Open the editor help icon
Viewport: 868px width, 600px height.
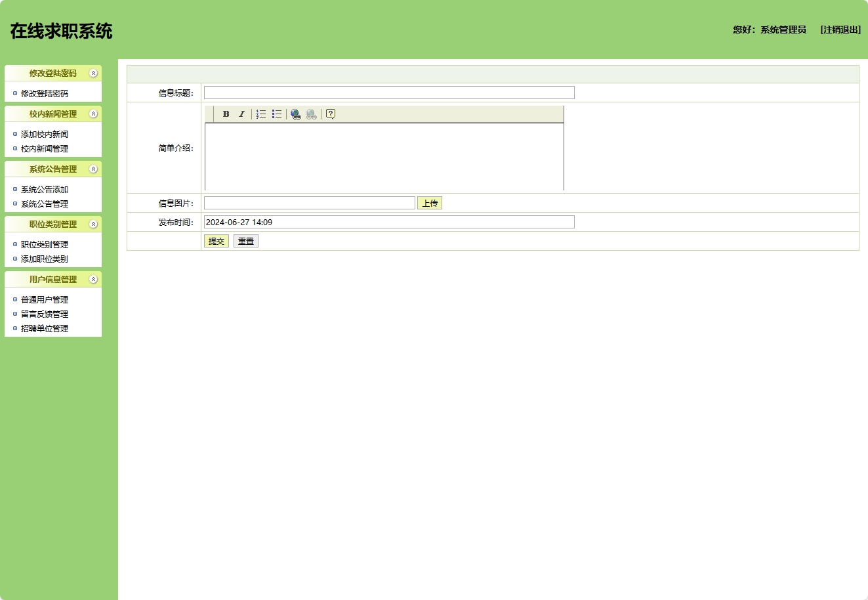coord(331,114)
